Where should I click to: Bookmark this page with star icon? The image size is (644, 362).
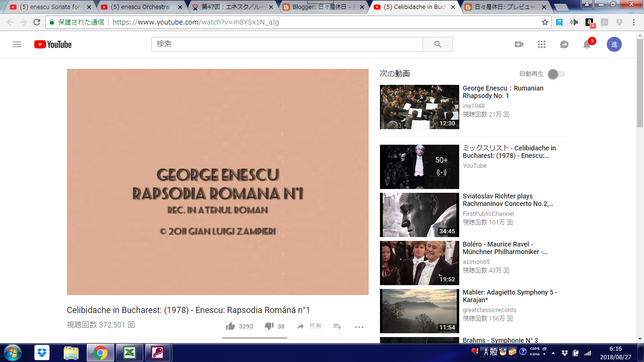545,22
